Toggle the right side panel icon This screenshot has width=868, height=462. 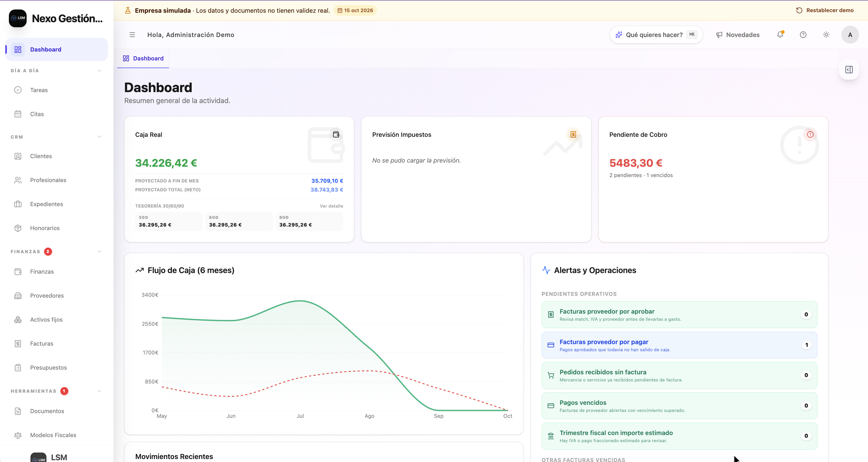click(x=849, y=70)
